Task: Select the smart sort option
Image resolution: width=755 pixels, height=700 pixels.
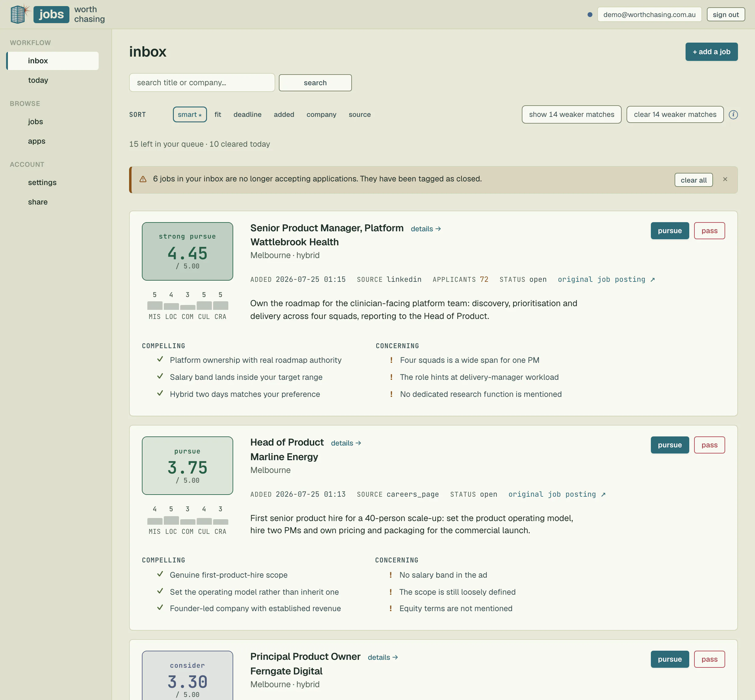Action: (x=190, y=114)
